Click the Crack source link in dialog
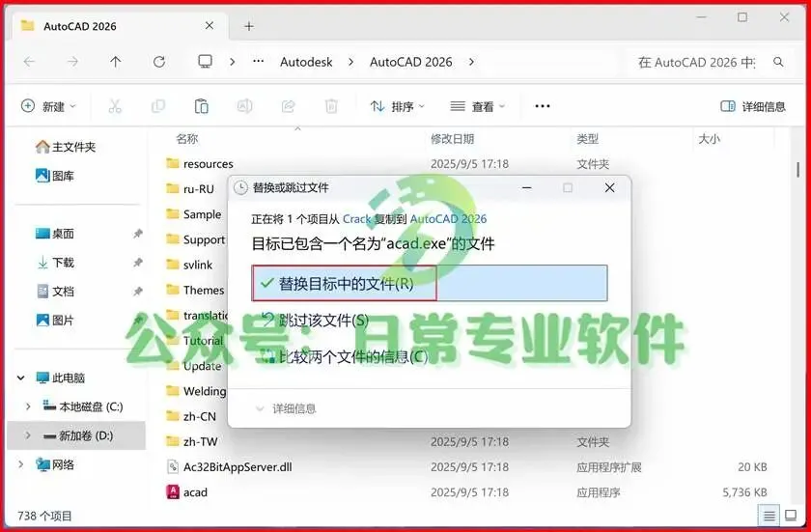Screen dimensions: 811x532 pos(357,219)
